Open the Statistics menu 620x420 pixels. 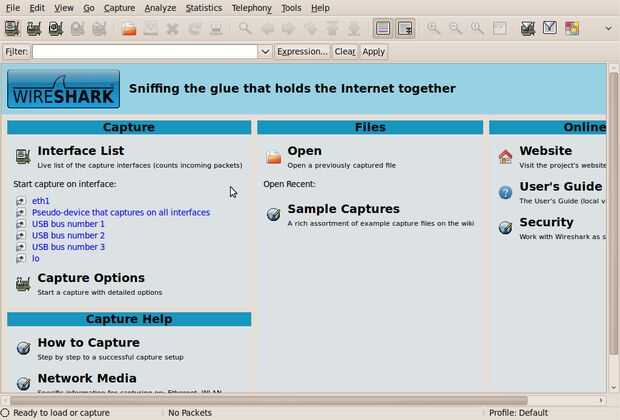pos(204,8)
